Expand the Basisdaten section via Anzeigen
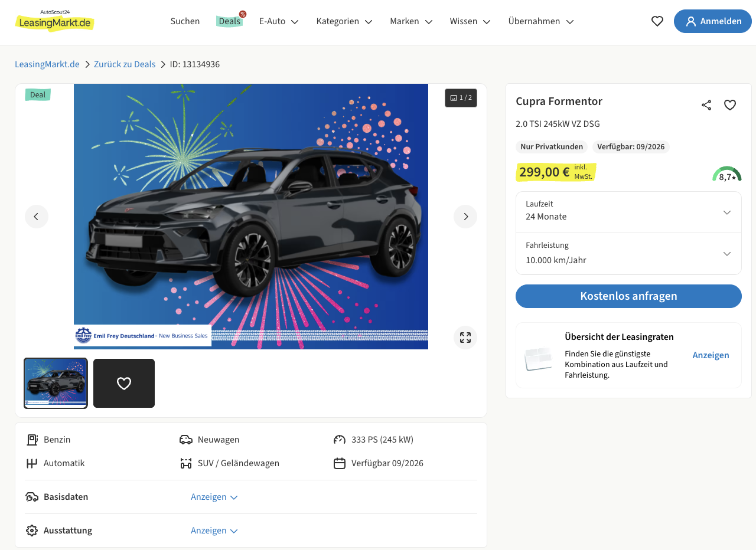The height and width of the screenshot is (550, 756). pyautogui.click(x=214, y=497)
